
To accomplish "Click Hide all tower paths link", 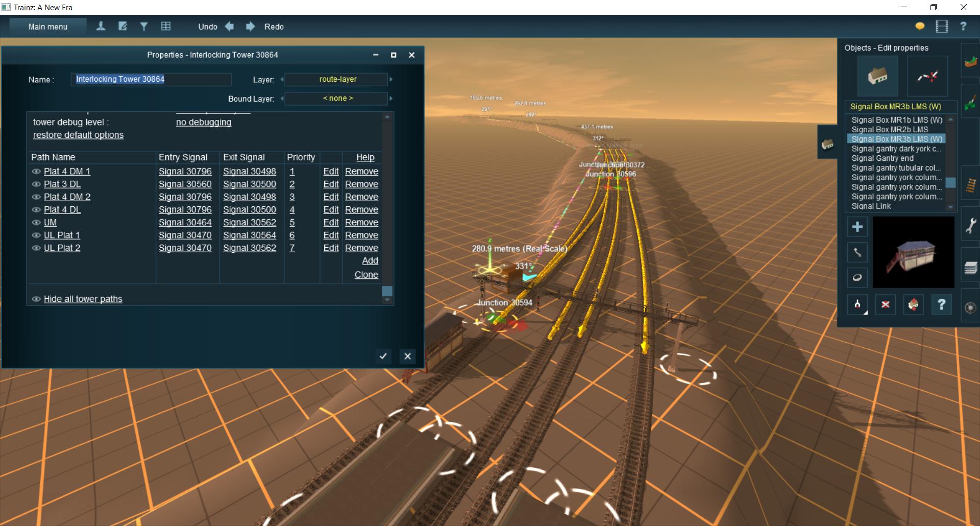I will coord(83,299).
